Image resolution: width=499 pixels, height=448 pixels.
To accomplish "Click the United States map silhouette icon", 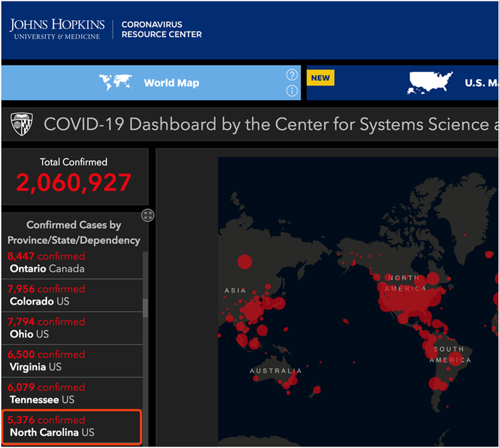I will tap(430, 83).
